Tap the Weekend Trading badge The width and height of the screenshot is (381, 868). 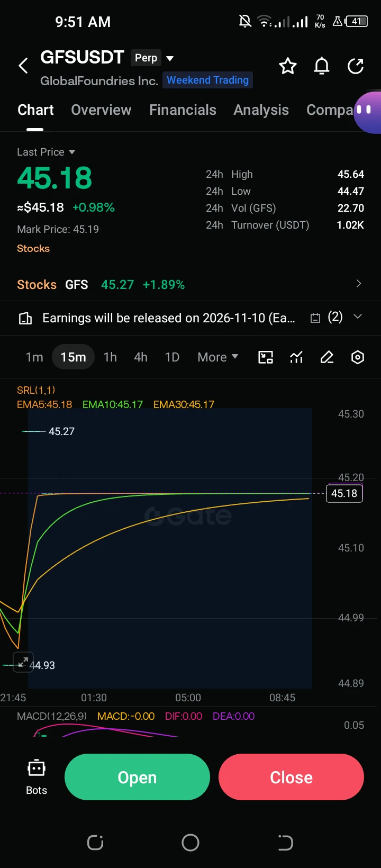click(207, 80)
